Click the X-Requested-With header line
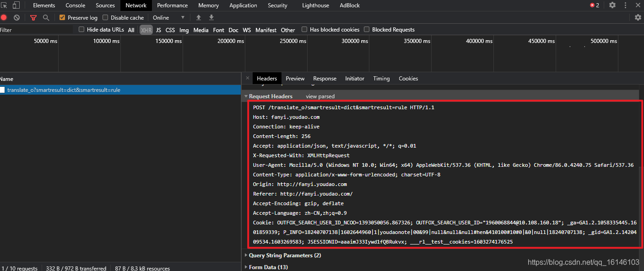 tap(301, 155)
